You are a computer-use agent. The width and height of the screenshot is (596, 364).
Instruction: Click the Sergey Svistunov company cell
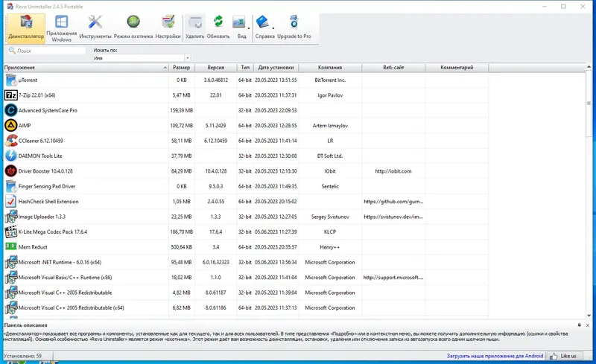[330, 217]
